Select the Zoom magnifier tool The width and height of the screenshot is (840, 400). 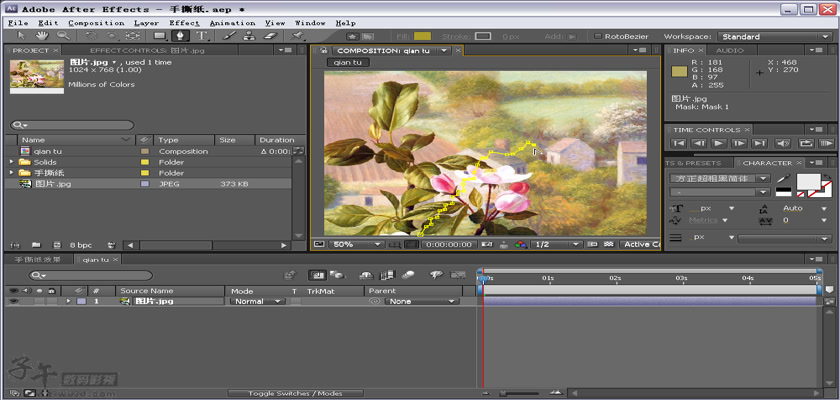63,36
